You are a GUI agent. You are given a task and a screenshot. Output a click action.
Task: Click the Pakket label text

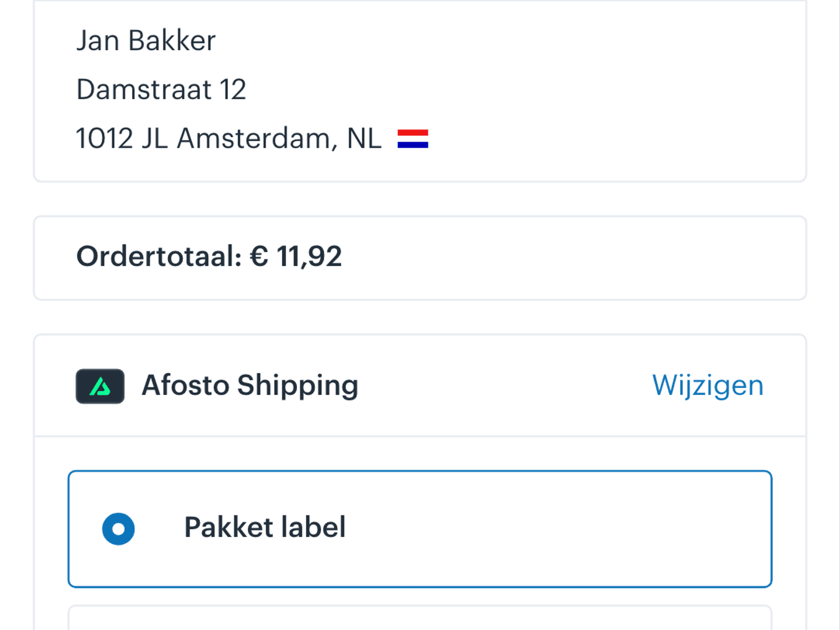265,527
